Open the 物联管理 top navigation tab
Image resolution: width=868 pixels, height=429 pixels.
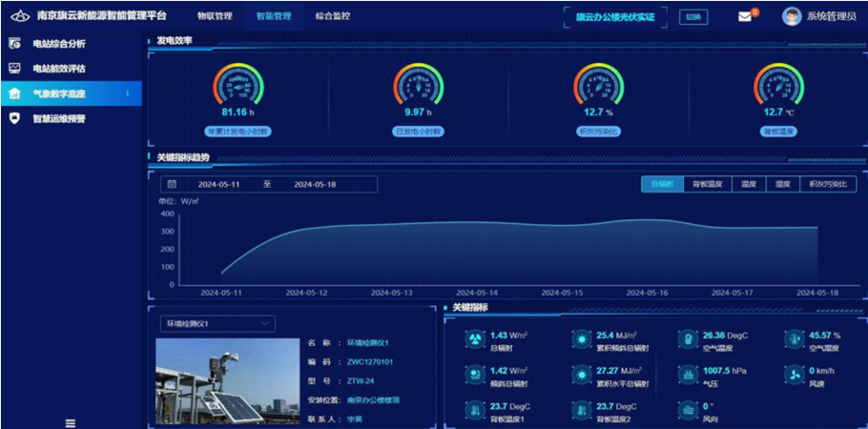point(215,16)
